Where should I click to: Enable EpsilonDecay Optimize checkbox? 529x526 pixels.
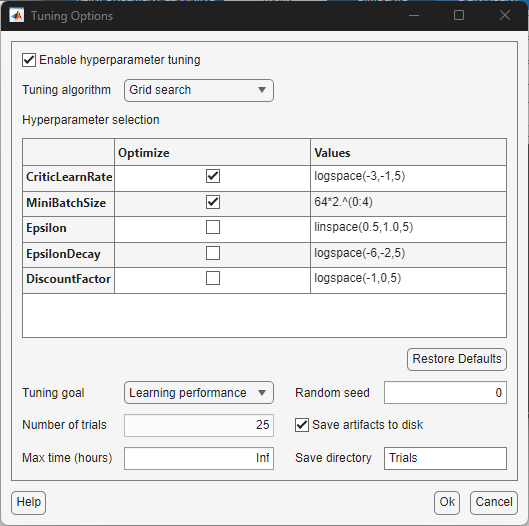click(x=213, y=253)
